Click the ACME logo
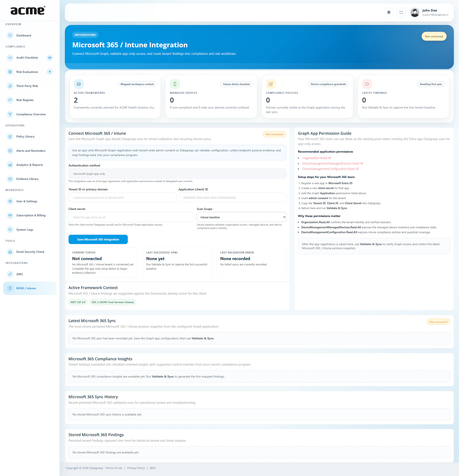 (x=28, y=10)
